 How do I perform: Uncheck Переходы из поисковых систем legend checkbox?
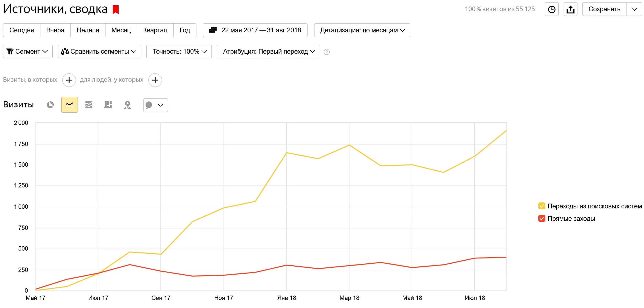[x=542, y=206]
